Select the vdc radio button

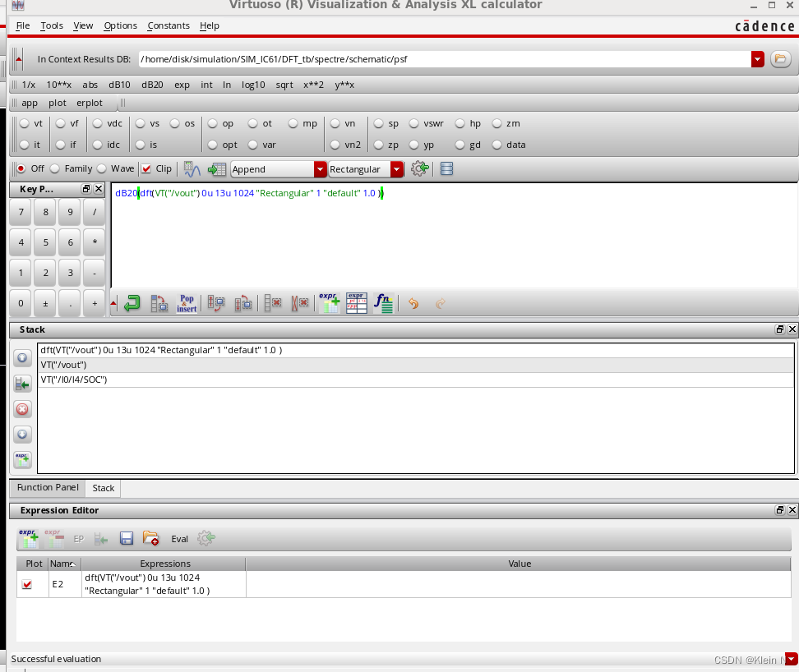(98, 124)
